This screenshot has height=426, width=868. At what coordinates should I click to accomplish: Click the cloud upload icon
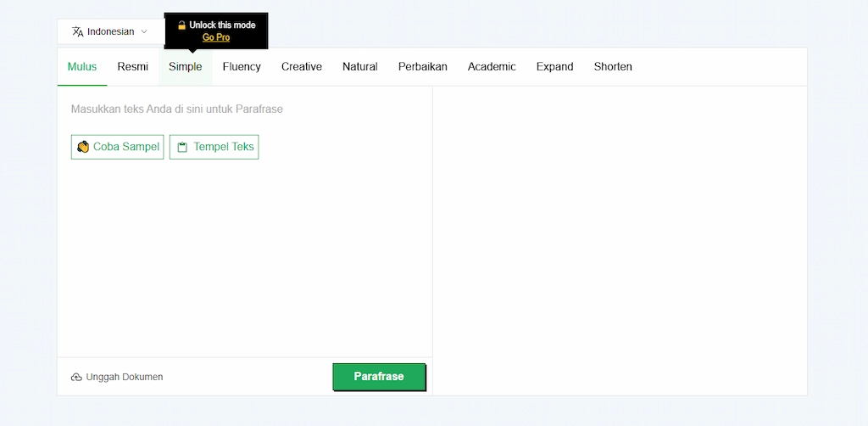[x=76, y=378]
